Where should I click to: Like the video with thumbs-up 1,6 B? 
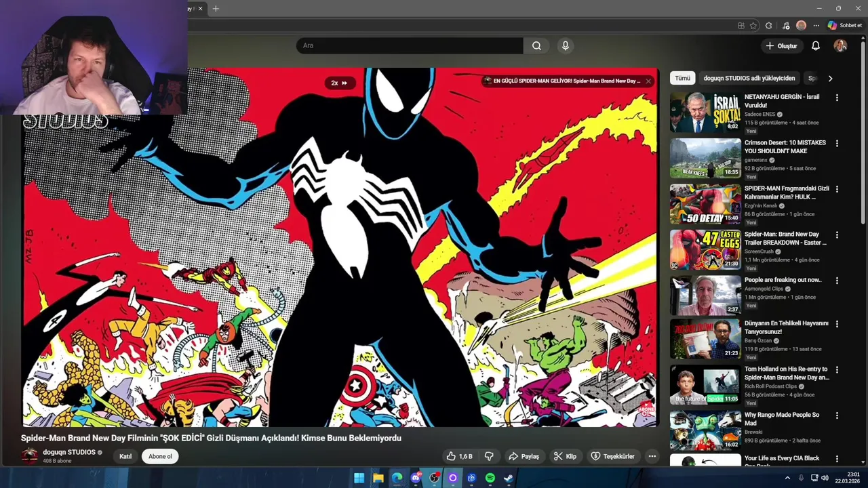pos(458,456)
